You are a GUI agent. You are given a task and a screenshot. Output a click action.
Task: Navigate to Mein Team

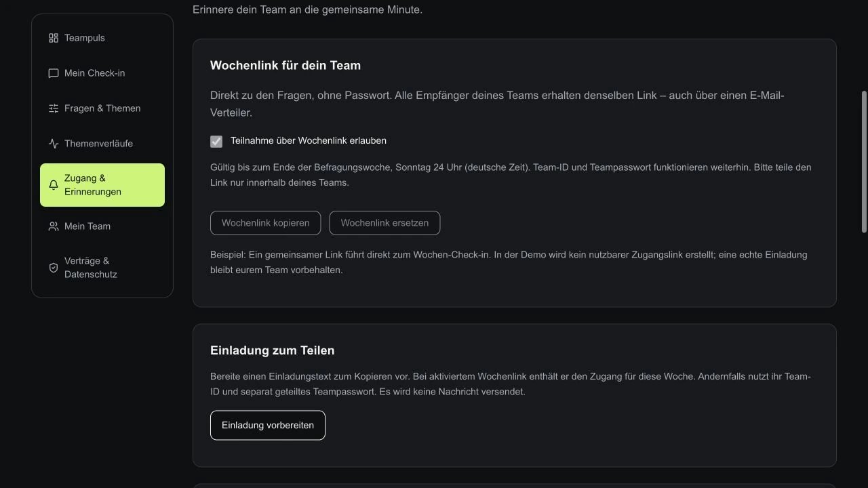click(x=102, y=226)
